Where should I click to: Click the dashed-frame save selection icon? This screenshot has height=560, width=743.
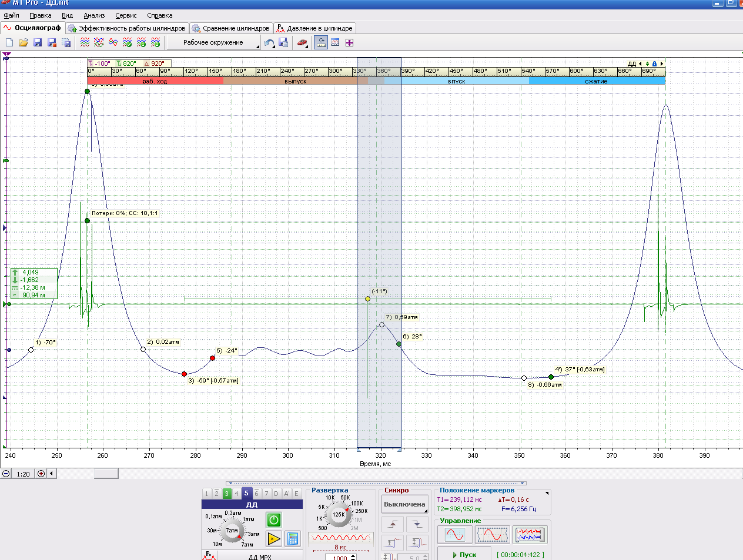tap(66, 42)
